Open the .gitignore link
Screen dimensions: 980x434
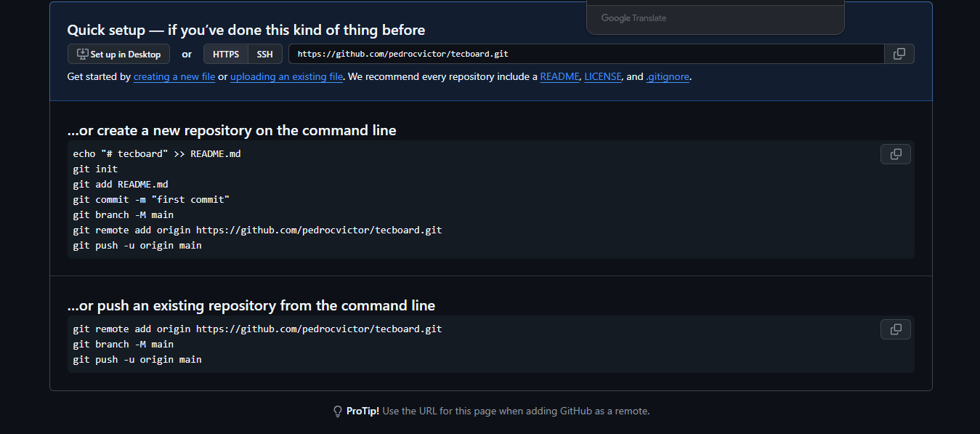tap(668, 76)
